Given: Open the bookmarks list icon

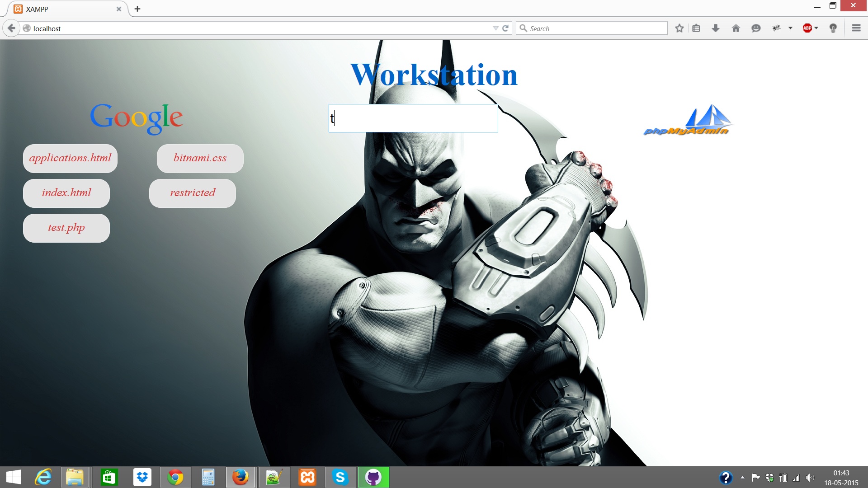Looking at the screenshot, I should tap(696, 28).
